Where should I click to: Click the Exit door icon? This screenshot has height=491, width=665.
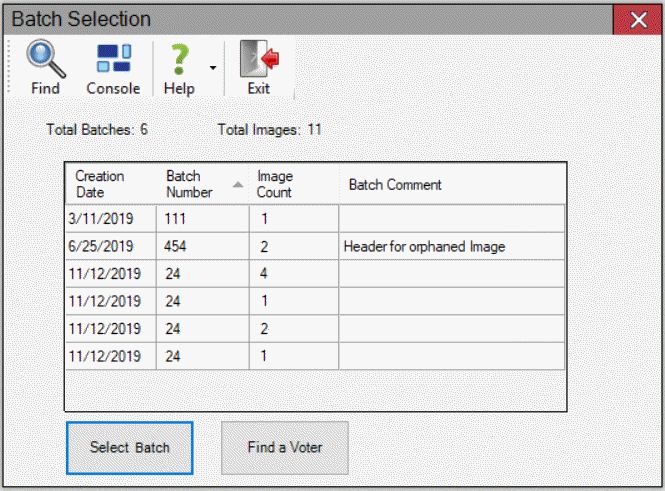click(x=259, y=59)
